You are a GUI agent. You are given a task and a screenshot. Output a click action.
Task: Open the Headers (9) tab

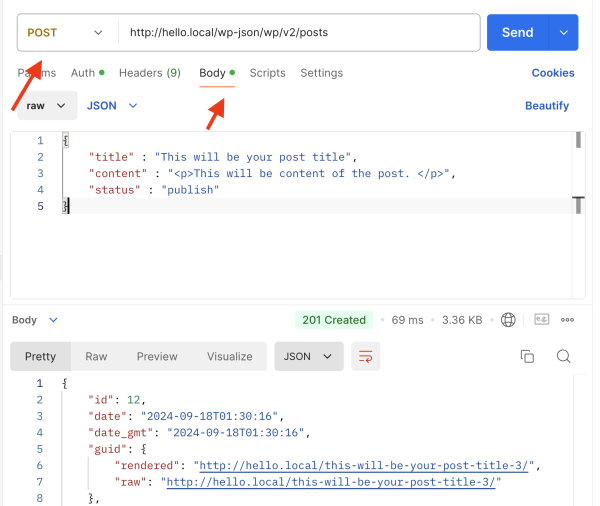tap(150, 73)
